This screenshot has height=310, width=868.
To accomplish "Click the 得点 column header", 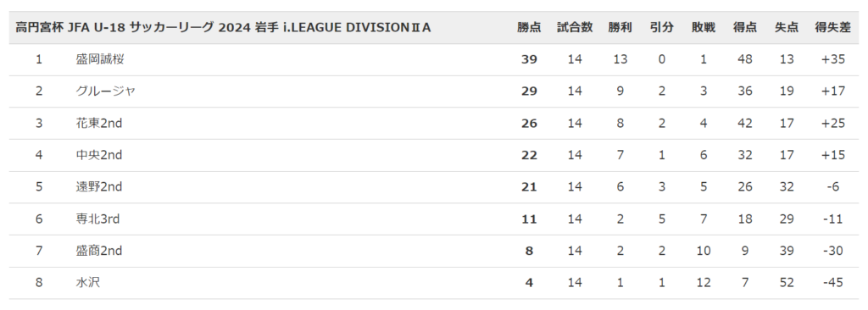I will click(x=744, y=28).
